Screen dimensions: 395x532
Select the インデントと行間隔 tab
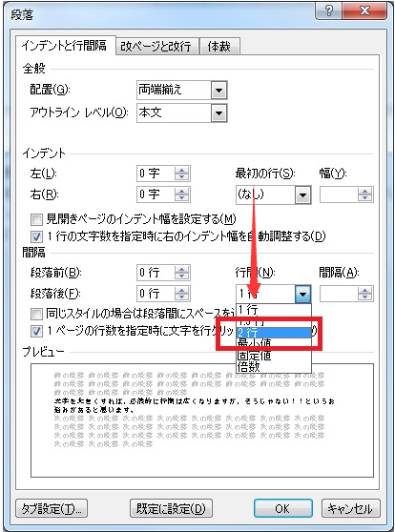click(65, 46)
